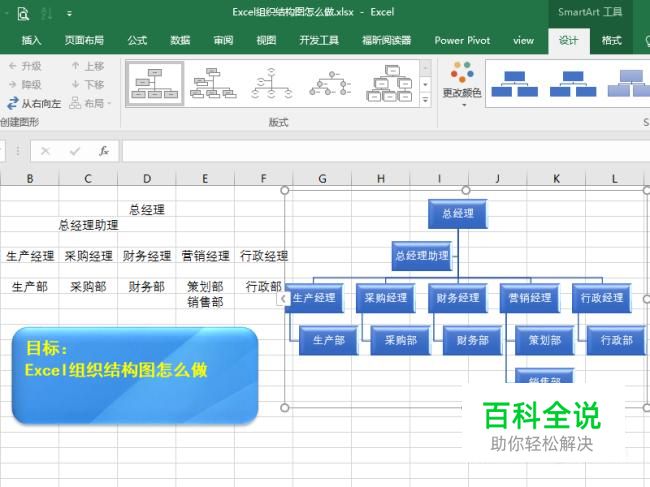Select the 总经理助理 SmartArt shape
This screenshot has width=650, height=487.
point(422,256)
